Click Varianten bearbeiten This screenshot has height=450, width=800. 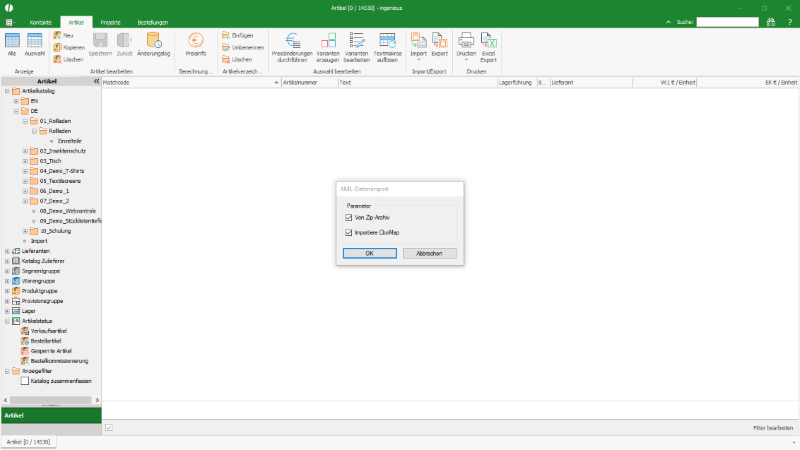[357, 47]
